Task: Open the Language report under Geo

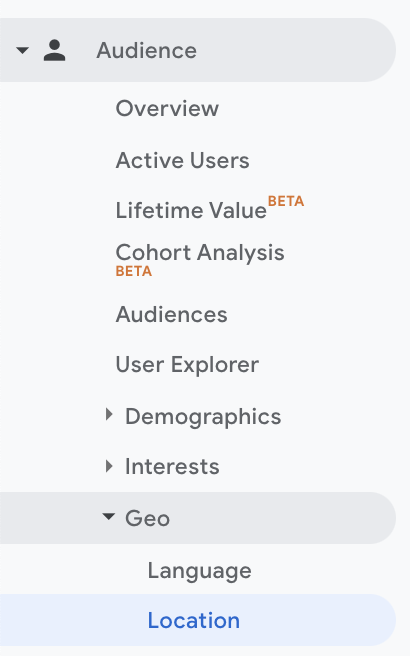Action: [x=200, y=571]
